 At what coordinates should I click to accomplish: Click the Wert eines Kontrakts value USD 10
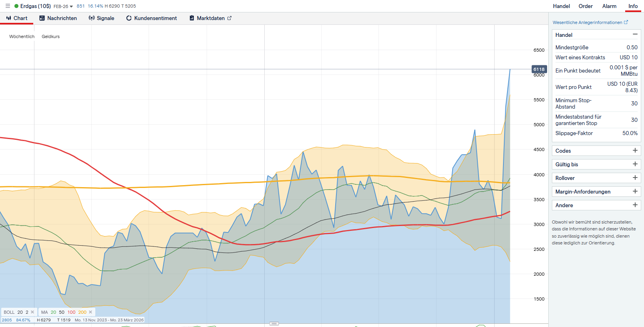click(629, 57)
